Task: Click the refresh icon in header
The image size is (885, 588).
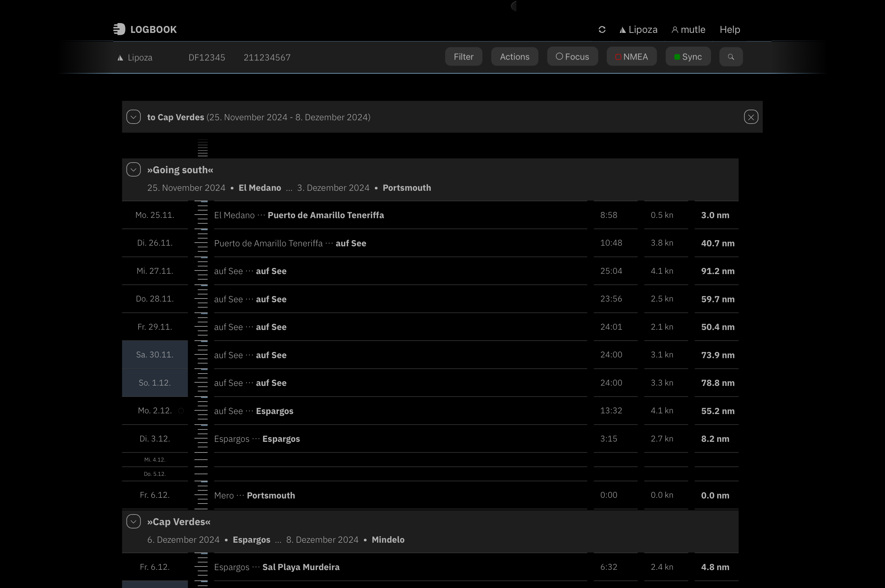Action: (602, 30)
